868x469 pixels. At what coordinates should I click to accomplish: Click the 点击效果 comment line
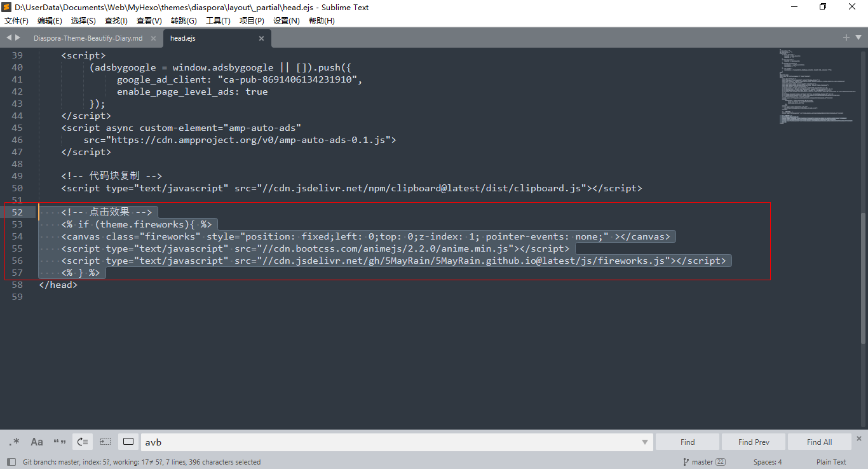click(x=106, y=212)
